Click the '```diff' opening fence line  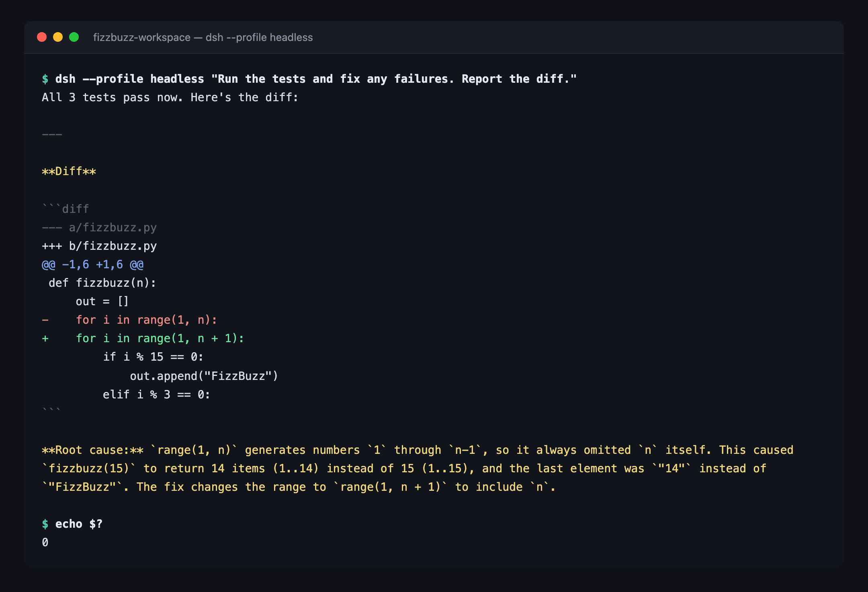[x=66, y=208]
